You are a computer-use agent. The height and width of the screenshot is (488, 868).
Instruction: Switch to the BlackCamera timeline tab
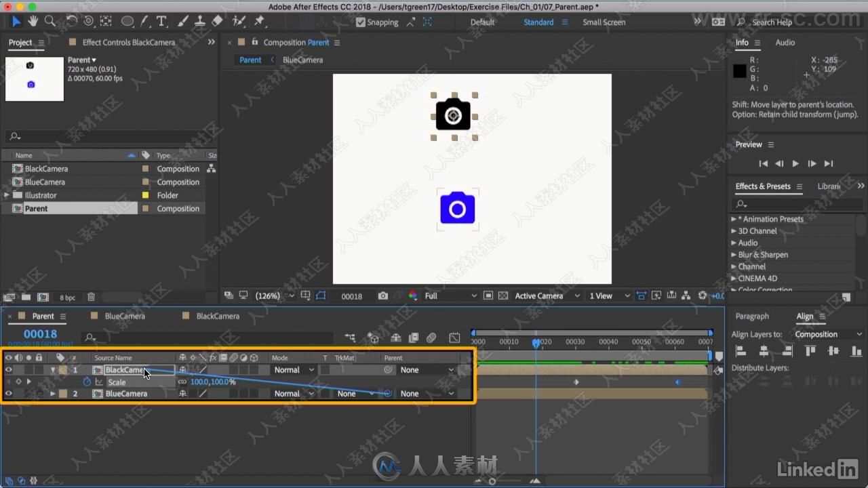218,316
